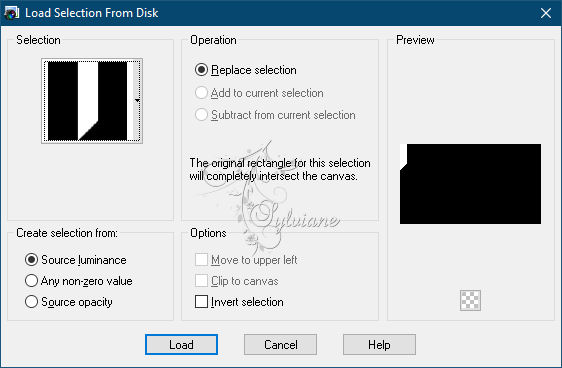The width and height of the screenshot is (562, 368).
Task: Close the Load Selection From Disk dialog
Action: (546, 13)
